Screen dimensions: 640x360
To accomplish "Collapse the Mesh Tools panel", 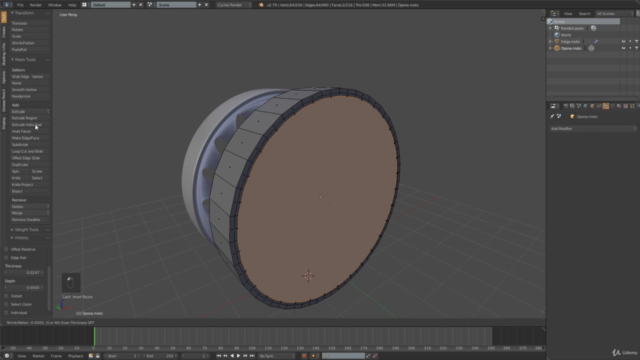I will click(12, 60).
